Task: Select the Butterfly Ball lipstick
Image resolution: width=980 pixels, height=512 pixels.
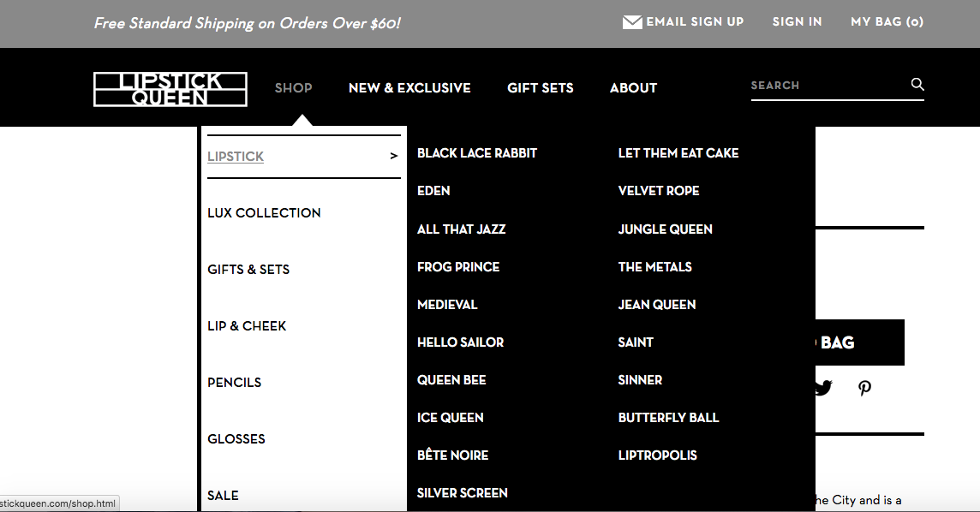Action: pyautogui.click(x=668, y=417)
